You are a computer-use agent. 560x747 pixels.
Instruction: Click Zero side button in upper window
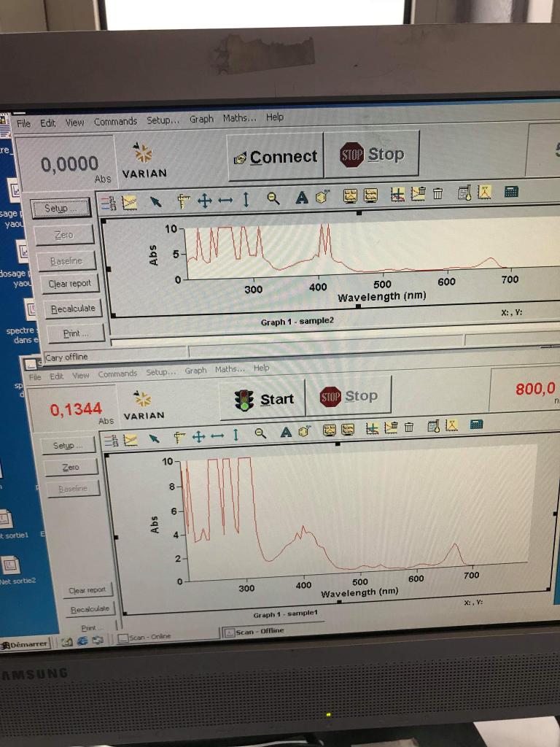[64, 235]
